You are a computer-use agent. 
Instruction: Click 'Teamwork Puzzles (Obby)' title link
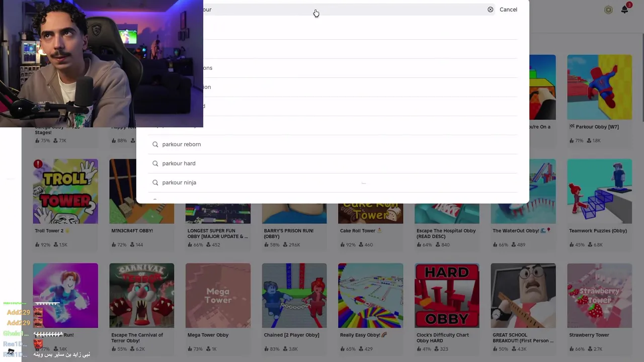[598, 231]
